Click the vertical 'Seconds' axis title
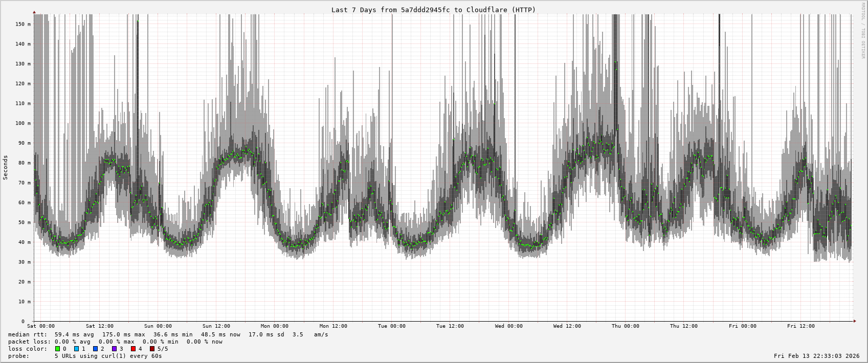868x363 pixels. point(6,167)
